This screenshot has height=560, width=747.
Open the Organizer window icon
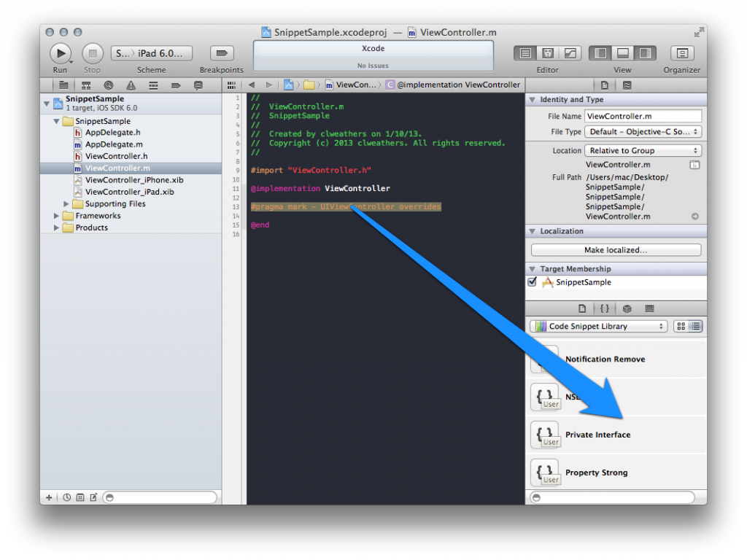pos(682,52)
